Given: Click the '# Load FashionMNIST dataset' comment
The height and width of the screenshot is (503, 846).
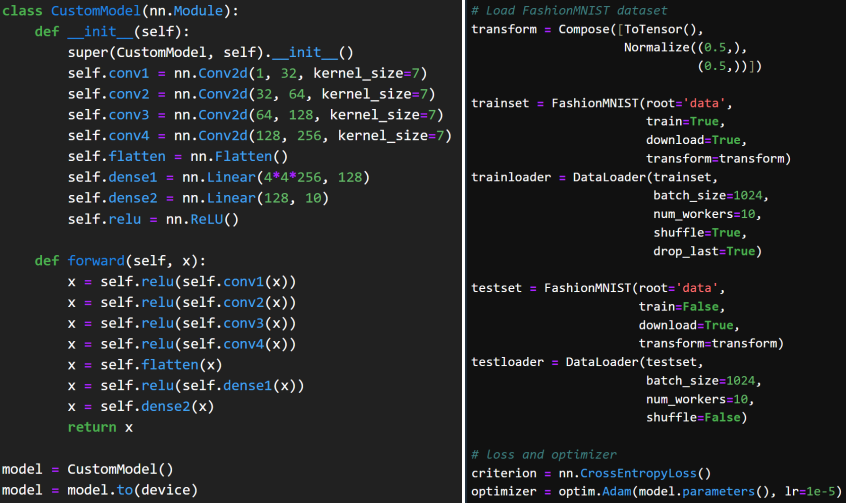Looking at the screenshot, I should coord(569,10).
